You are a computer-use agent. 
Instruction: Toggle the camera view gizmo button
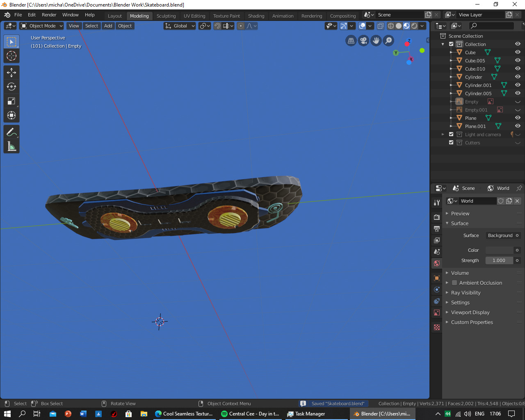[363, 41]
